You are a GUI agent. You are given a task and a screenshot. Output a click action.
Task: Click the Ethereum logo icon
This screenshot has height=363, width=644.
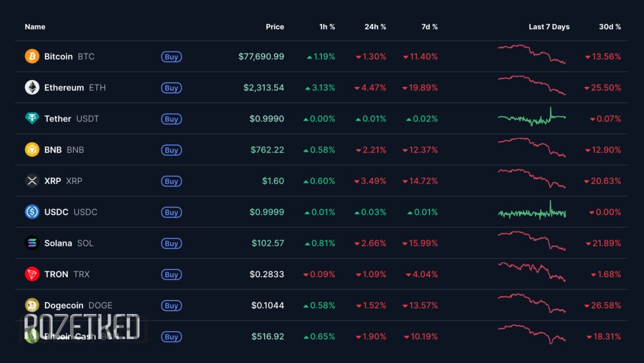(32, 88)
